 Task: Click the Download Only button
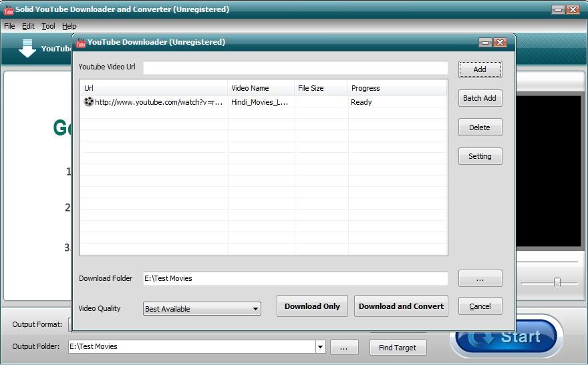coord(312,306)
